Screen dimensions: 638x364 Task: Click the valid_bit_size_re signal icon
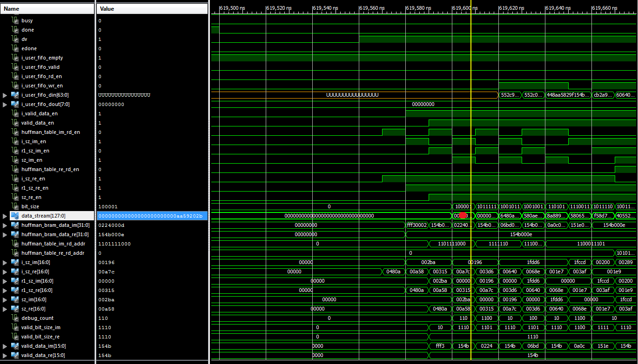click(15, 337)
